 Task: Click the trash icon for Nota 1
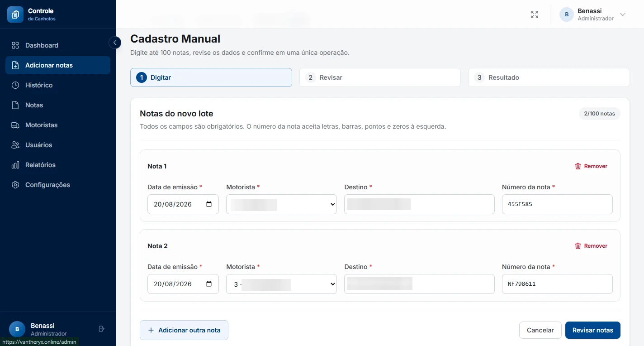pyautogui.click(x=578, y=166)
